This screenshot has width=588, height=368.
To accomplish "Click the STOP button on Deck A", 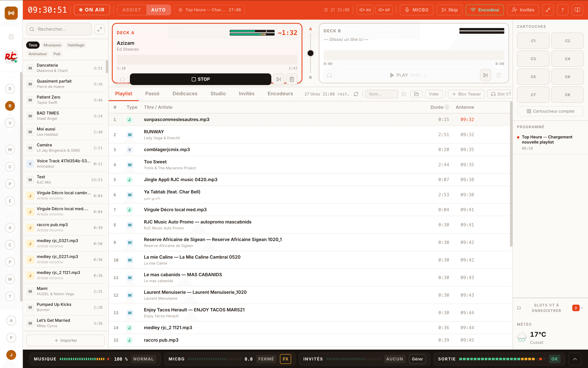I will click(x=200, y=79).
